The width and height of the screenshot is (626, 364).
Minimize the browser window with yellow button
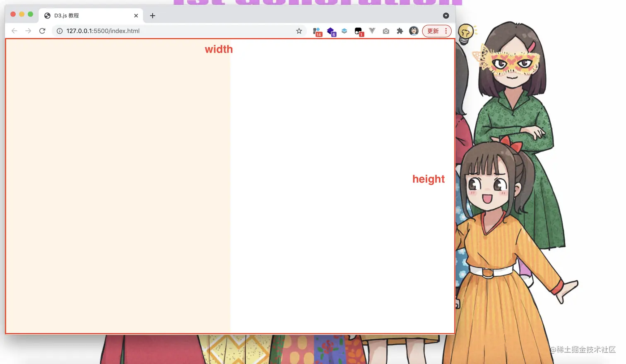(22, 14)
